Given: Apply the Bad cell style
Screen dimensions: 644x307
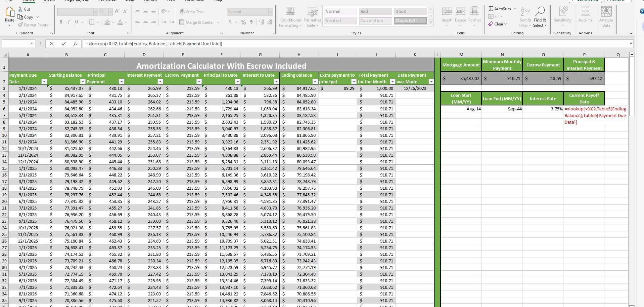Looking at the screenshot, I should tap(375, 12).
